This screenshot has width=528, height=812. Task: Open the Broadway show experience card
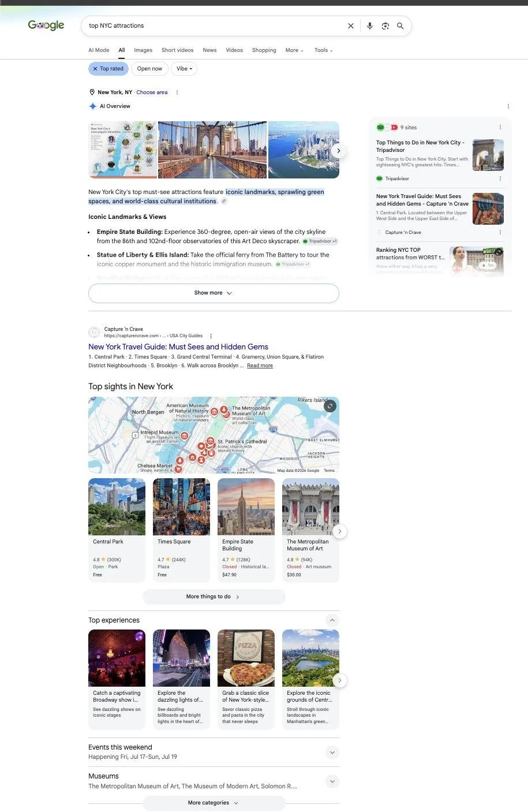click(117, 680)
